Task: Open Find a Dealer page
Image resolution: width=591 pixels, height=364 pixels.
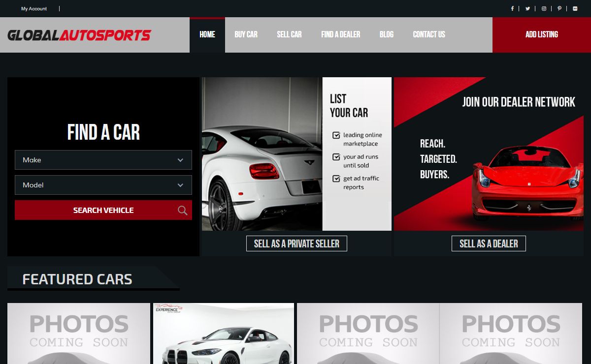Action: pyautogui.click(x=341, y=34)
